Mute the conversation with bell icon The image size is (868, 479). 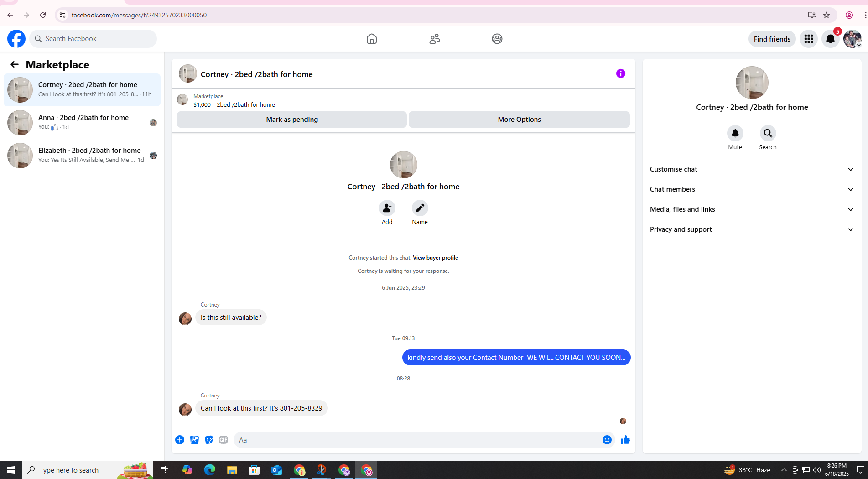coord(735,133)
